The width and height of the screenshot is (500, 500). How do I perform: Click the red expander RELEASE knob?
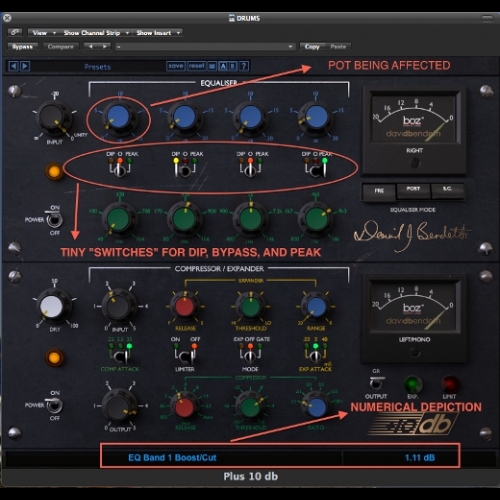tap(185, 307)
